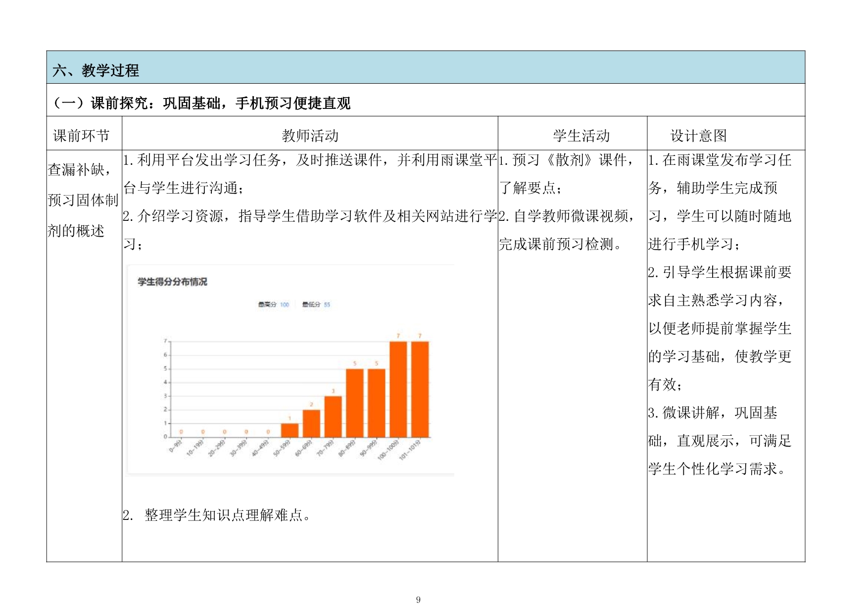
Task: Click the 最低分 55 label in chart
Action: (x=316, y=305)
